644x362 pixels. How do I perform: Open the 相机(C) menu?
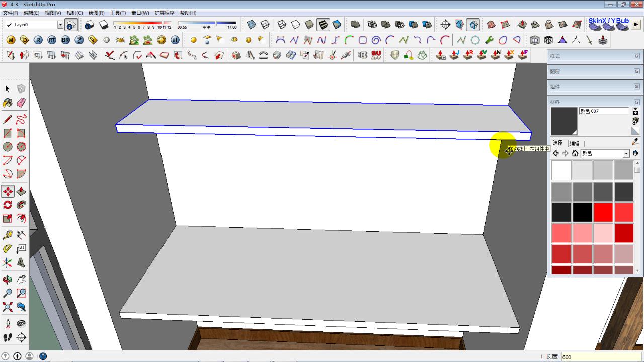coord(74,13)
